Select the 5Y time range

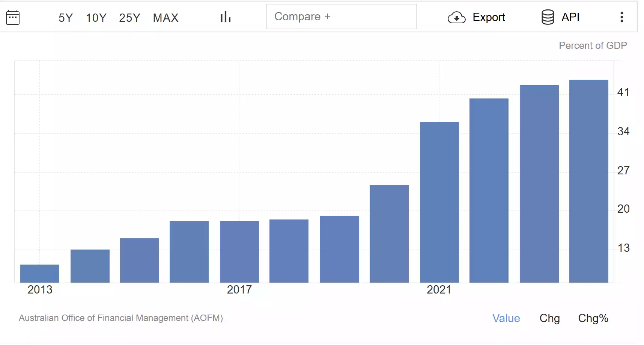coord(65,17)
